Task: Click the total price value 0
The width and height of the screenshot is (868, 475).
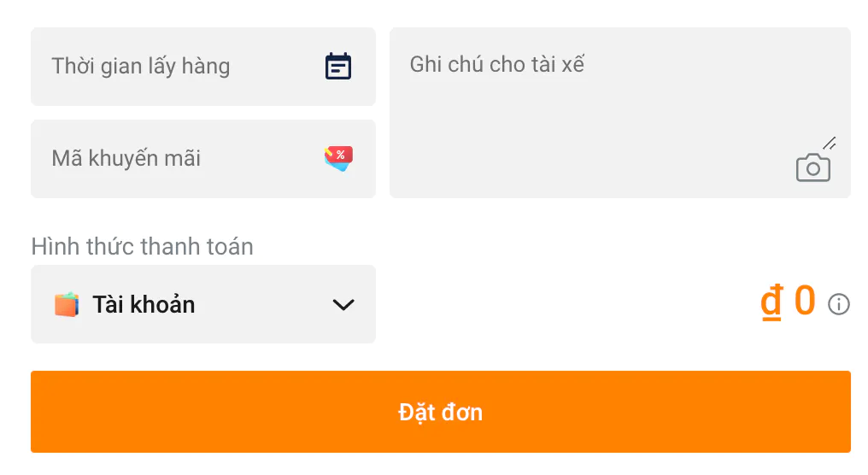Action: click(805, 302)
